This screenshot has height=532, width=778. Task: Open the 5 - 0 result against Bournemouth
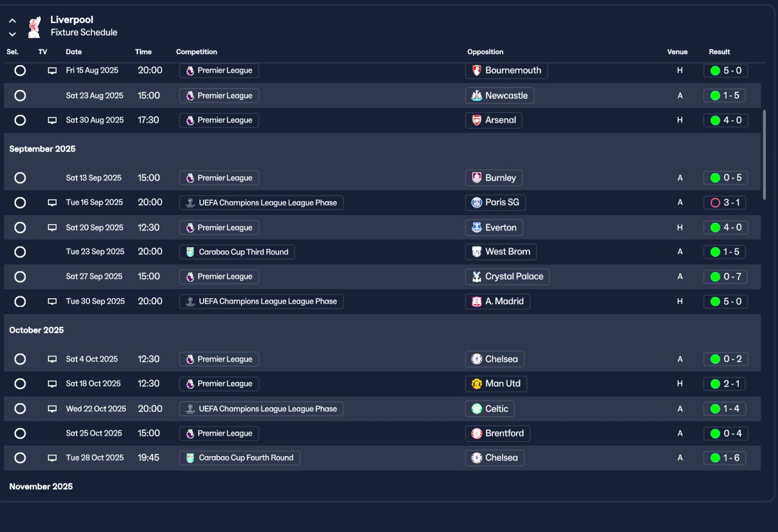click(x=726, y=70)
